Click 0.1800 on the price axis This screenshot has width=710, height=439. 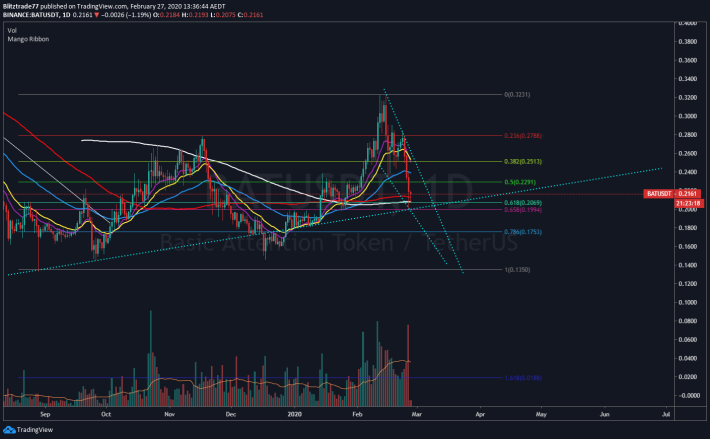coord(687,228)
